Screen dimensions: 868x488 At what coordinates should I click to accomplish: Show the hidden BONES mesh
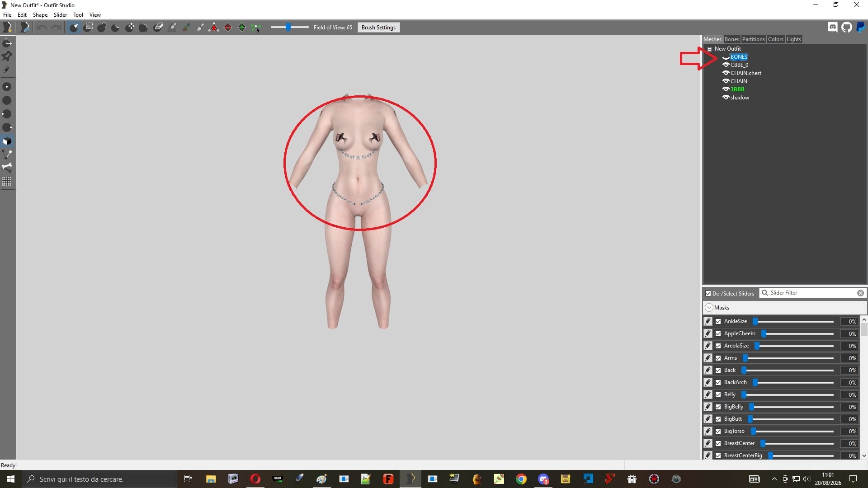click(726, 57)
